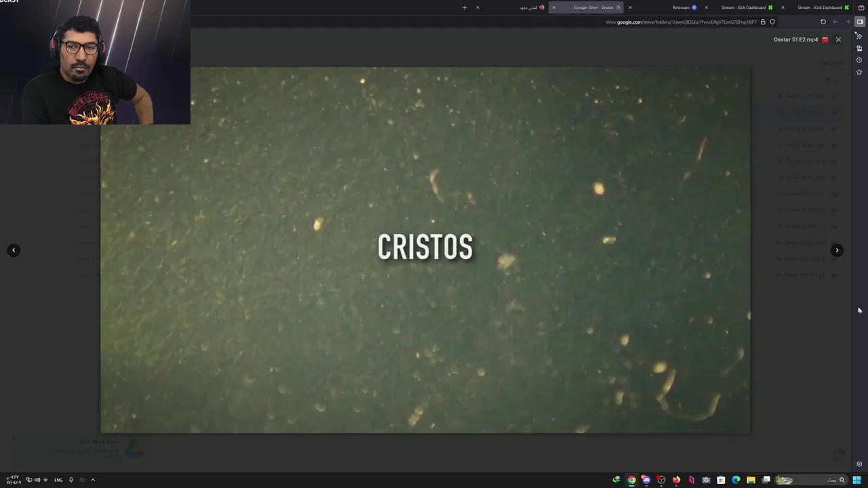Open Google Chrome from the taskbar
This screenshot has height=488, width=868.
point(631,480)
